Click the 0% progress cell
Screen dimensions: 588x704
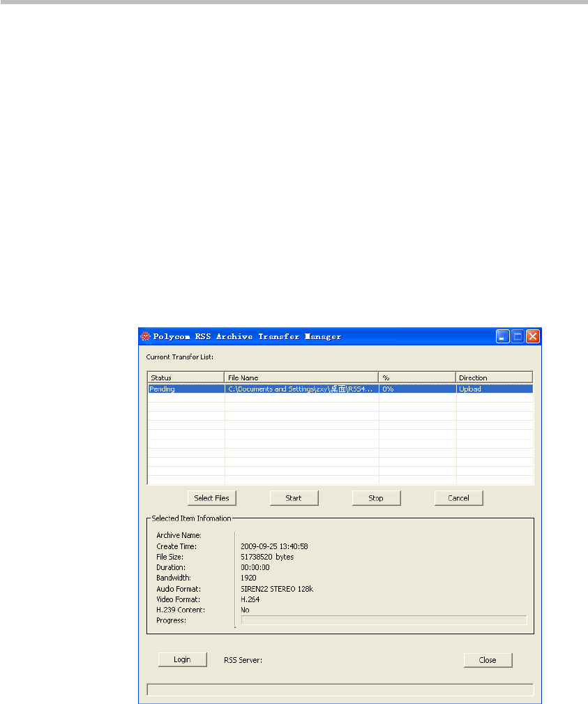[x=417, y=389]
